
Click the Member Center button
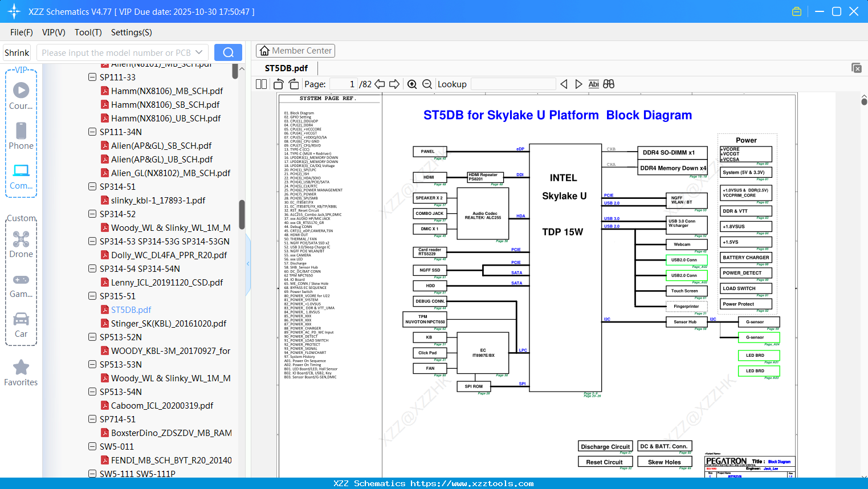click(295, 51)
